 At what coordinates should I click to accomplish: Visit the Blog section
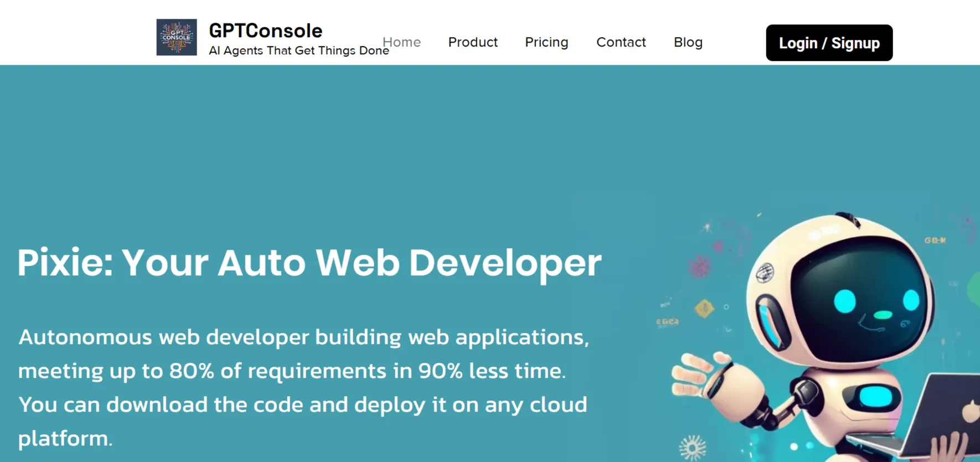click(x=688, y=42)
